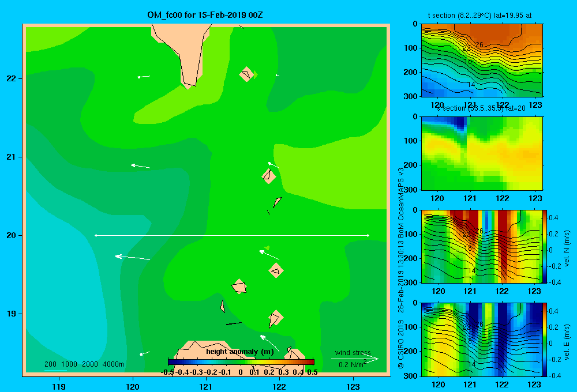Viewport: 577px width, 392px height.
Task: Open the northward velocity section plot
Action: (x=482, y=246)
